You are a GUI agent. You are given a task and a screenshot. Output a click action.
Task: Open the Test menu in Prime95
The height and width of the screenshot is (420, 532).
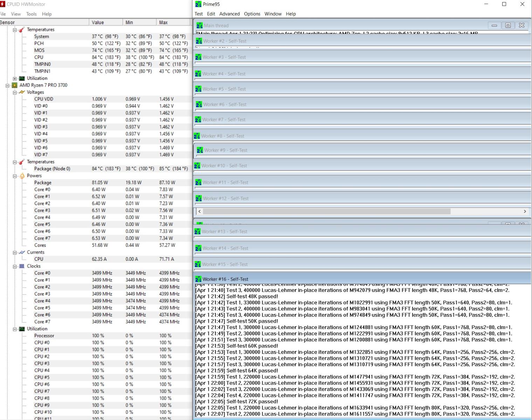point(199,14)
